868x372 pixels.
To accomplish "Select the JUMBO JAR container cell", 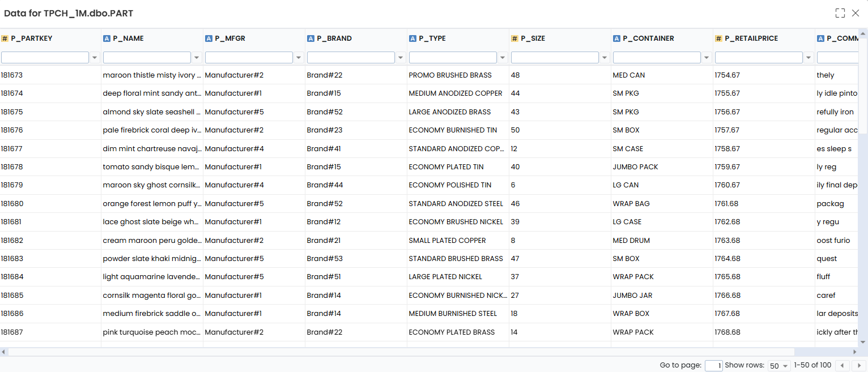I will (x=662, y=296).
